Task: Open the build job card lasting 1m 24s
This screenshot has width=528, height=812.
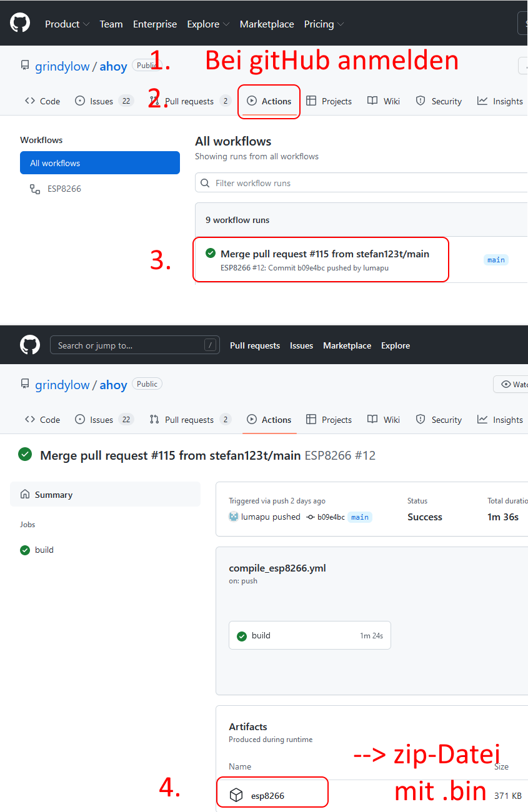Action: coord(310,635)
